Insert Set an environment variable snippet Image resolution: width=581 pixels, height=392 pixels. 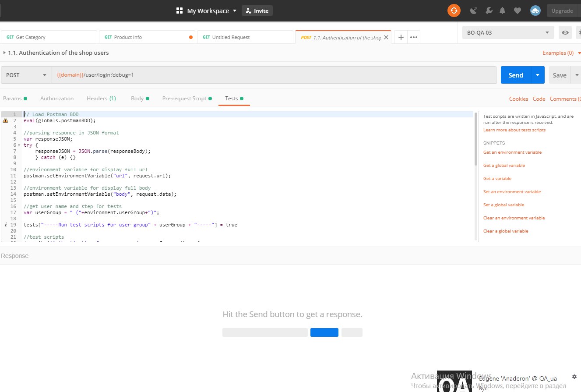512,192
